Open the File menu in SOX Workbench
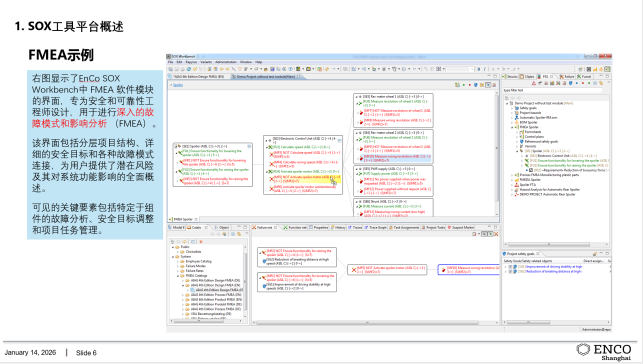This screenshot has width=643, height=364. (x=170, y=62)
